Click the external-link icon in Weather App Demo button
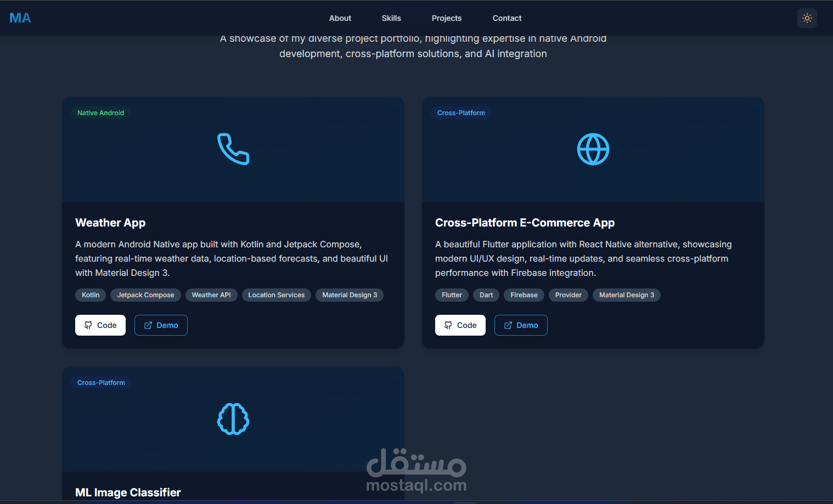 (x=148, y=325)
